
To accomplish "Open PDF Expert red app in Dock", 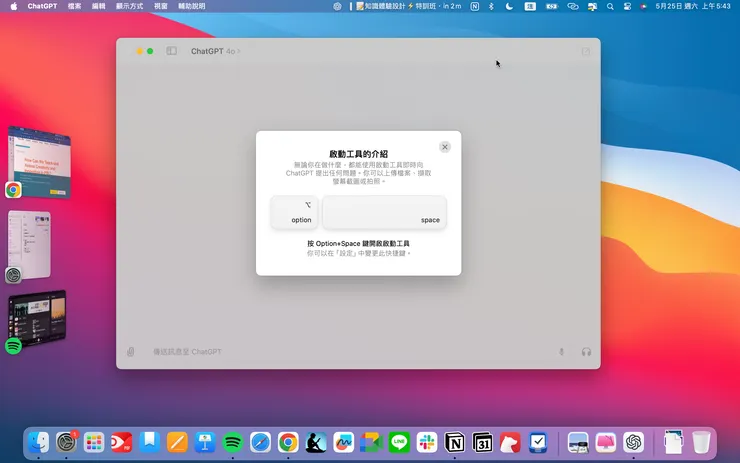I will pyautogui.click(x=122, y=442).
